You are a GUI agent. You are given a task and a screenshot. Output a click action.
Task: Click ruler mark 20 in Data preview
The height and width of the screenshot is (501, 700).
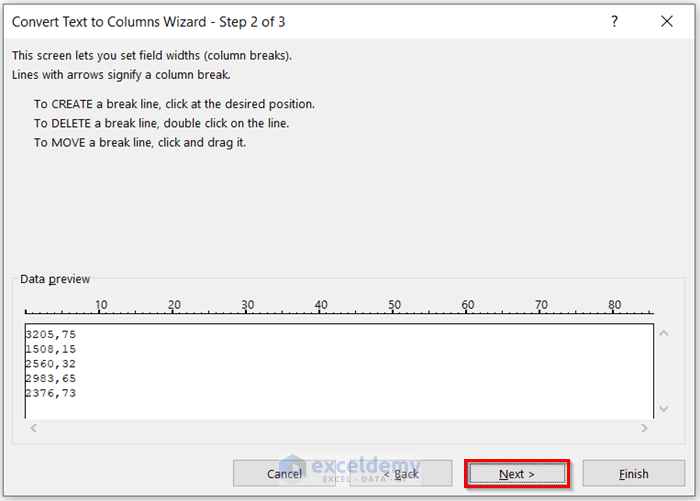tap(175, 305)
